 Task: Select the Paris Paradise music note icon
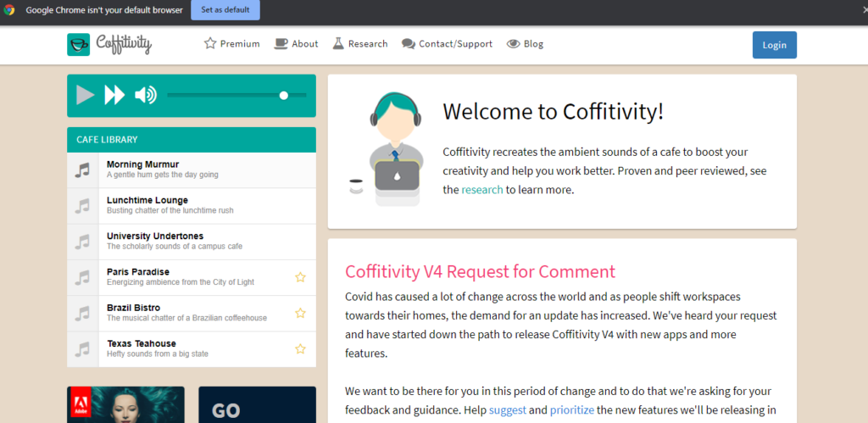pyautogui.click(x=82, y=277)
